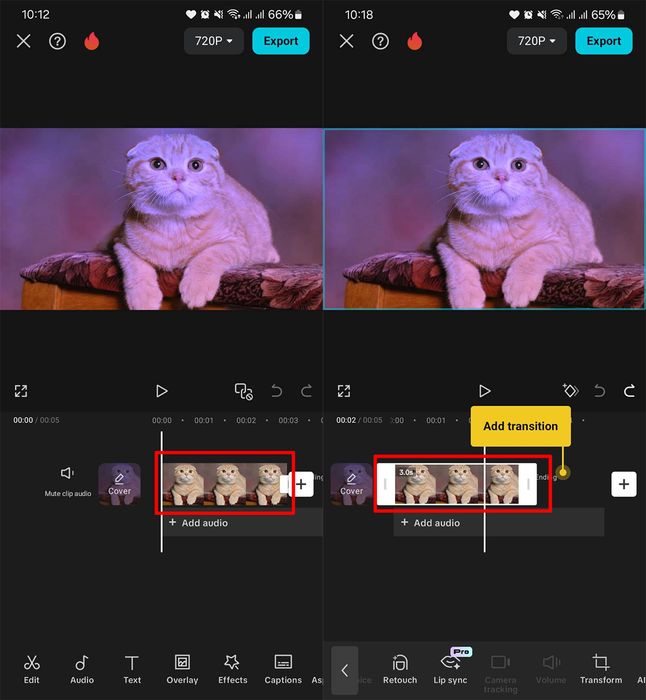Play the video in right screenshot
The height and width of the screenshot is (700, 646).
point(484,391)
